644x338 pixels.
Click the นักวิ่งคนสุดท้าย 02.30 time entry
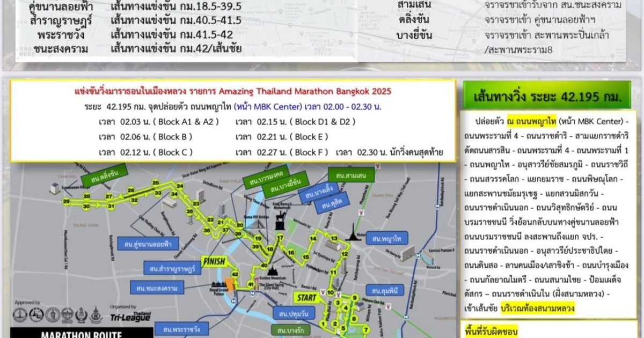390,152
